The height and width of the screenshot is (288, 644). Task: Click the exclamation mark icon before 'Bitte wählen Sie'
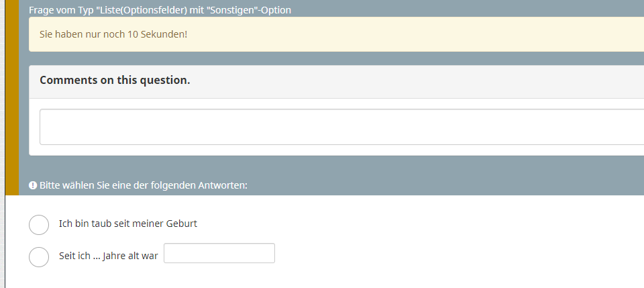[33, 185]
